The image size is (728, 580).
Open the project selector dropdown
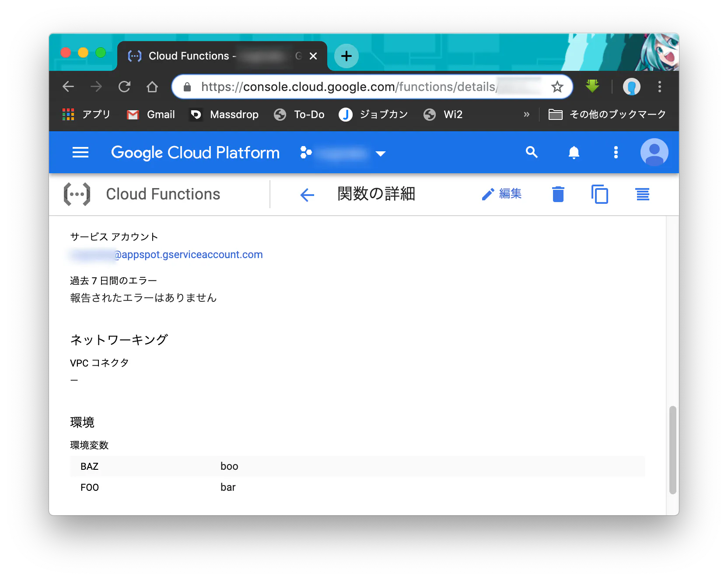(x=380, y=154)
